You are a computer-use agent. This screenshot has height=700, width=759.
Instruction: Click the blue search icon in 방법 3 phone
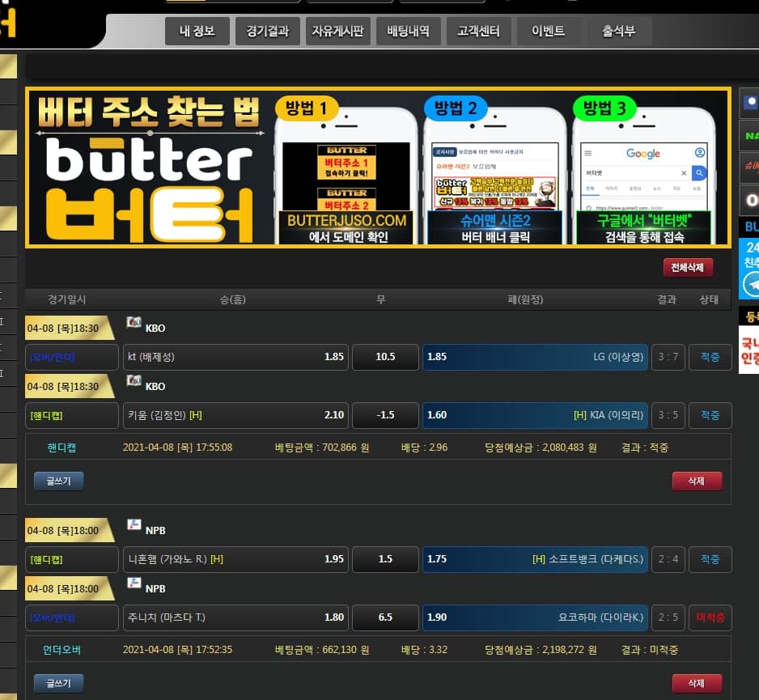[x=699, y=173]
